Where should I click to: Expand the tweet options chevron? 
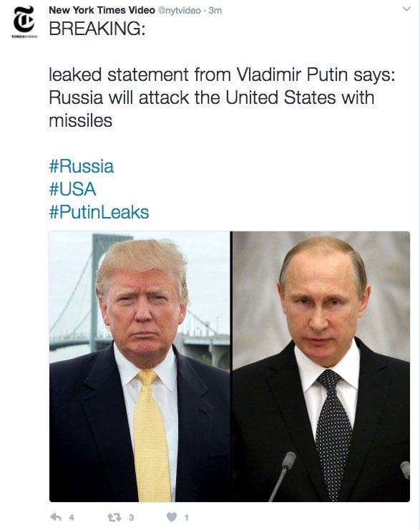406,9
